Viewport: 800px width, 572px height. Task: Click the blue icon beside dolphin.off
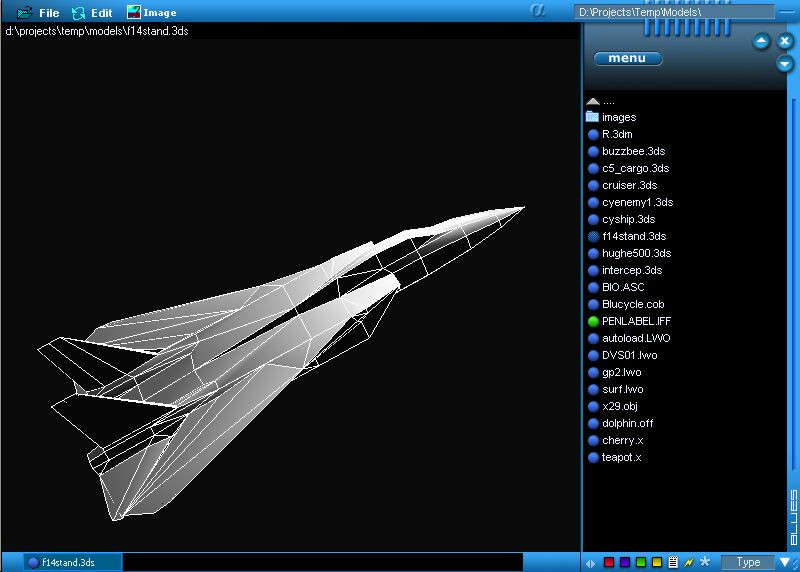coord(593,424)
